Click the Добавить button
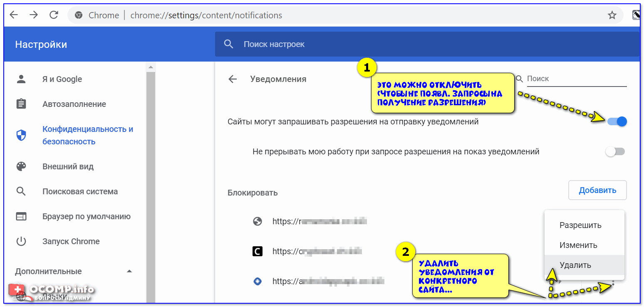 [597, 190]
